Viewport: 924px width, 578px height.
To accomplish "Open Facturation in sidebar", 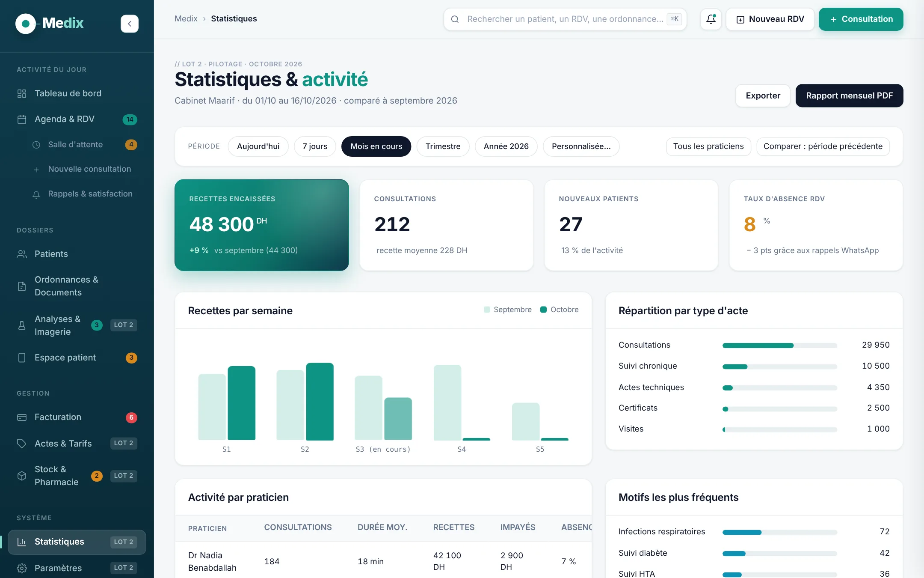I will tap(77, 417).
